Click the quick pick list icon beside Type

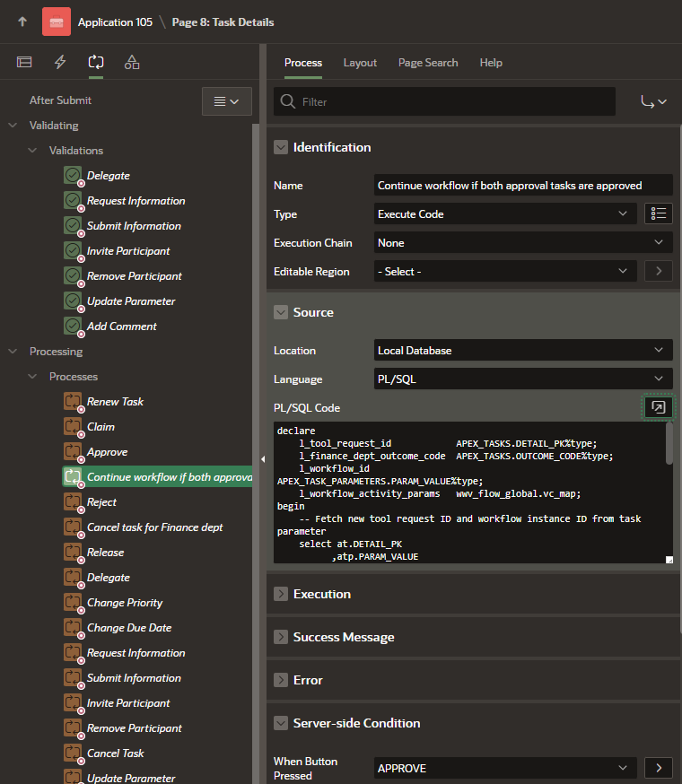click(658, 213)
